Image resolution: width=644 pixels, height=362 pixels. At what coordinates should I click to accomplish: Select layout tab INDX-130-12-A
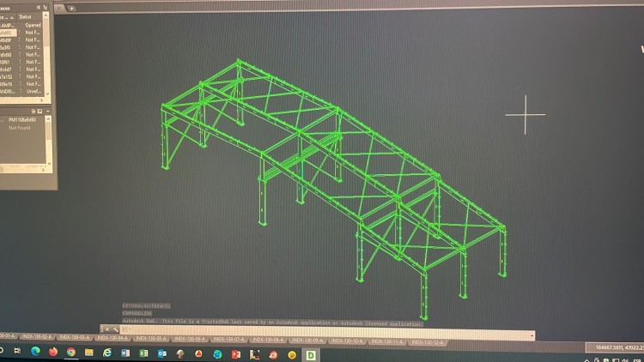pyautogui.click(x=427, y=342)
